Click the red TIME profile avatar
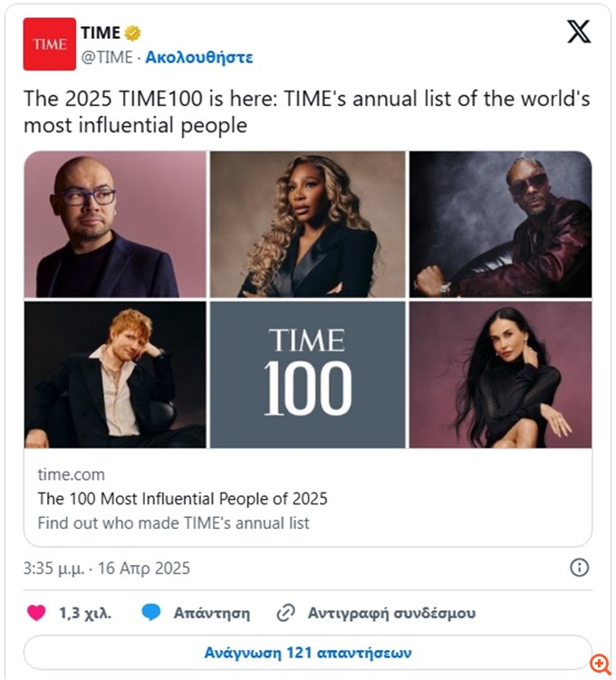This screenshot has height=680, width=616. 49,44
